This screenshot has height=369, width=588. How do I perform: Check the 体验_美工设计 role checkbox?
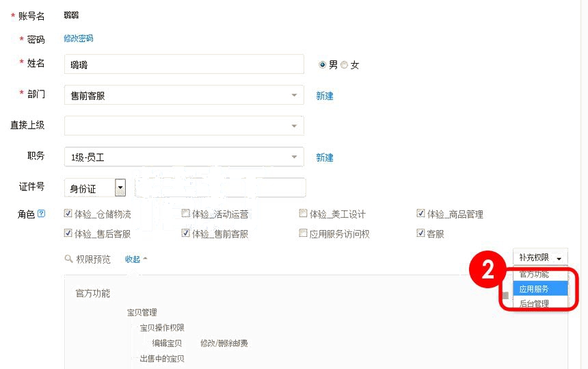tap(303, 213)
